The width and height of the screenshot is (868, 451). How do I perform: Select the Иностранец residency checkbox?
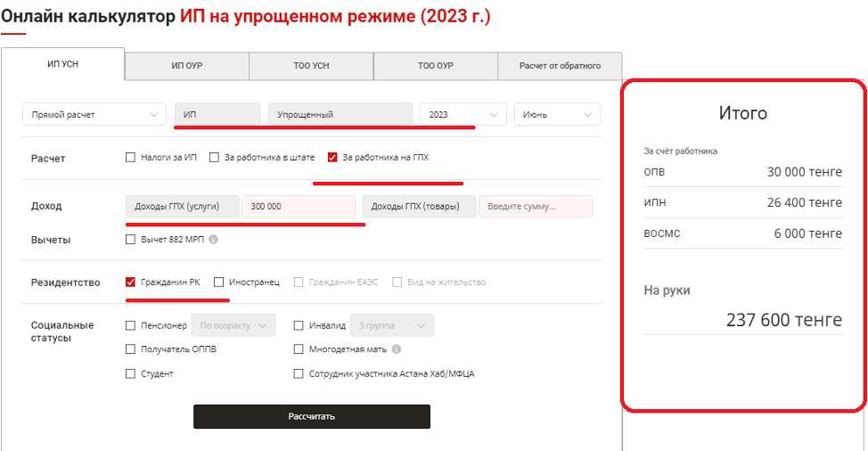pos(218,283)
